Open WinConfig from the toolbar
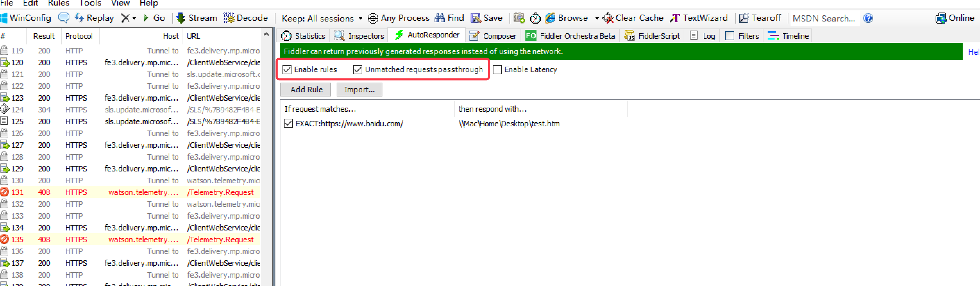This screenshot has width=980, height=286. click(x=26, y=18)
